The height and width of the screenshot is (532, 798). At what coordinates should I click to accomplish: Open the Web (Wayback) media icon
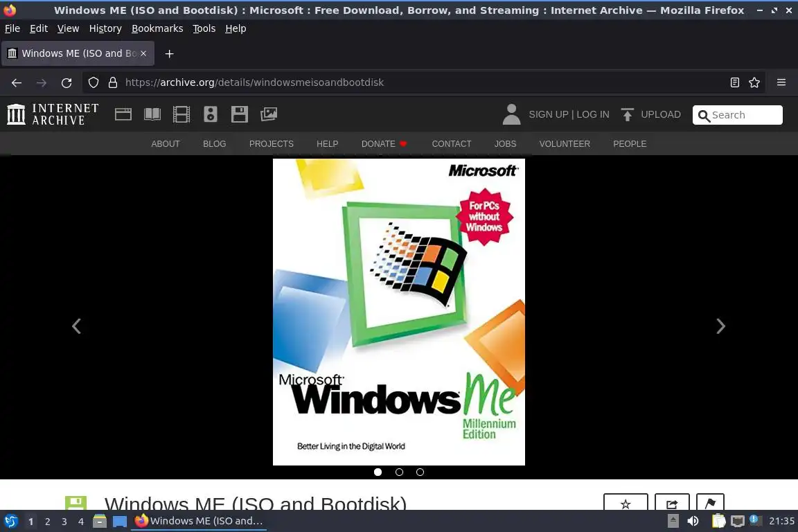point(123,114)
